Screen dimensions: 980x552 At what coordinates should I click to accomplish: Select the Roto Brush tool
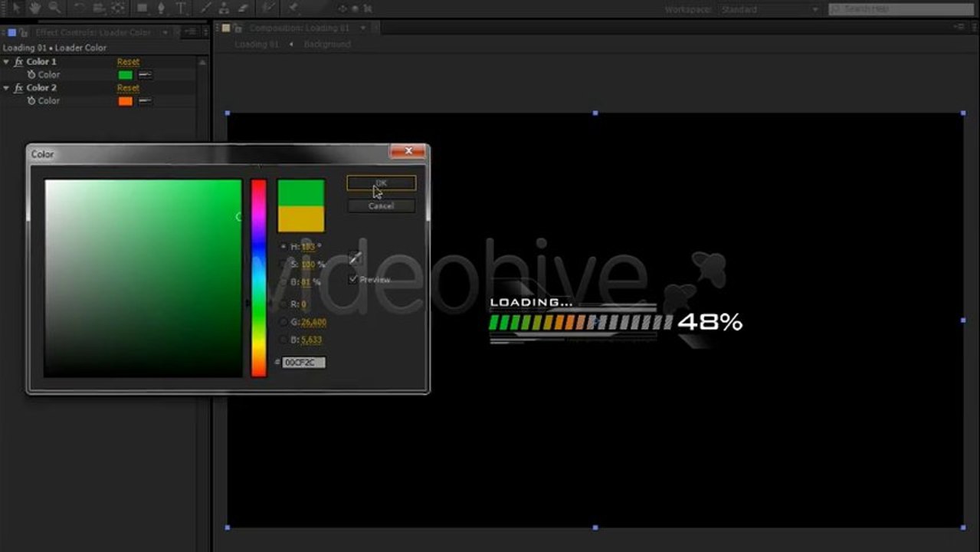pyautogui.click(x=268, y=8)
